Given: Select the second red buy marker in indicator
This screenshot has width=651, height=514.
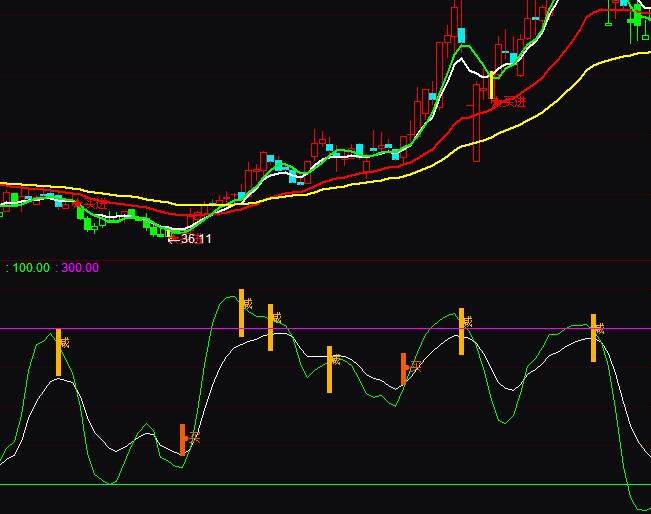Looking at the screenshot, I should click(404, 368).
